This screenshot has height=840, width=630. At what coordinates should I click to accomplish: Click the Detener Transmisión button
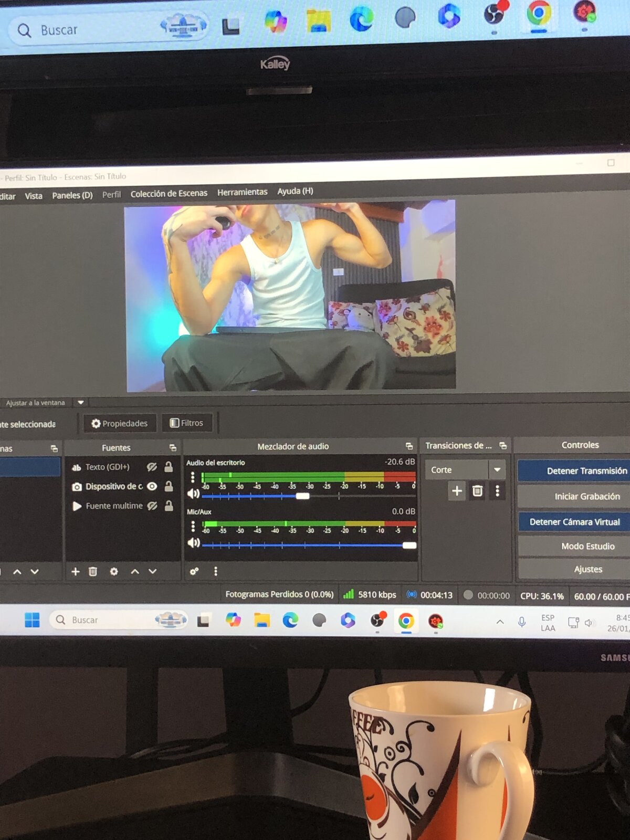585,471
